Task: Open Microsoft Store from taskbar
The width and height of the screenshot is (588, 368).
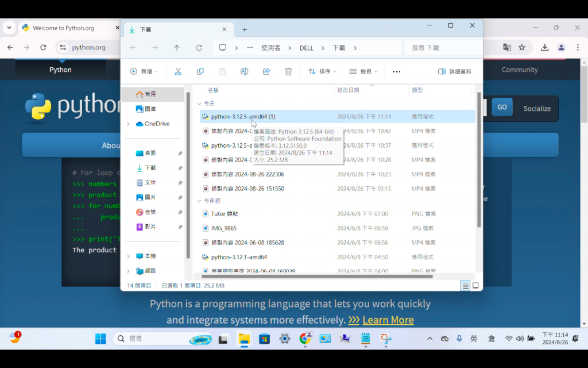Action: (x=264, y=339)
